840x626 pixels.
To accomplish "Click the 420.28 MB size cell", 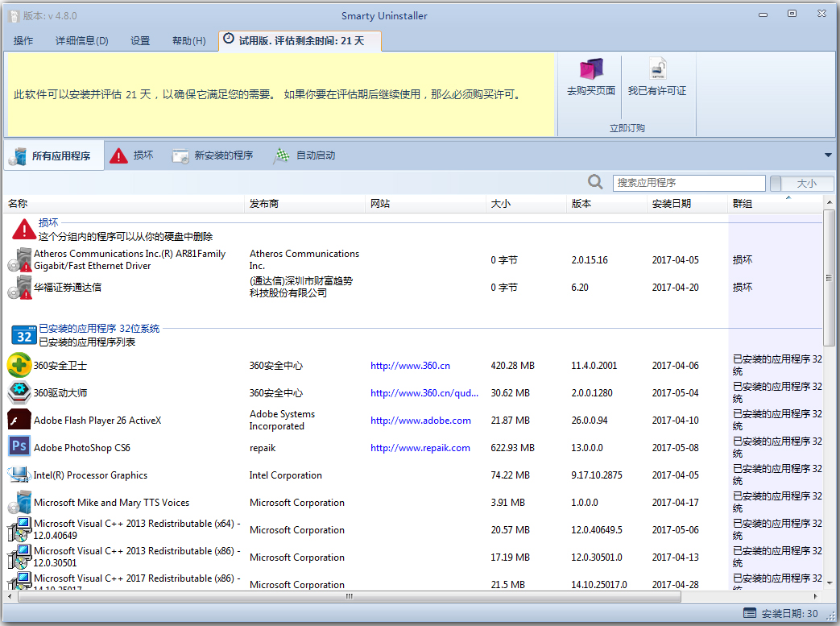I will [x=513, y=366].
